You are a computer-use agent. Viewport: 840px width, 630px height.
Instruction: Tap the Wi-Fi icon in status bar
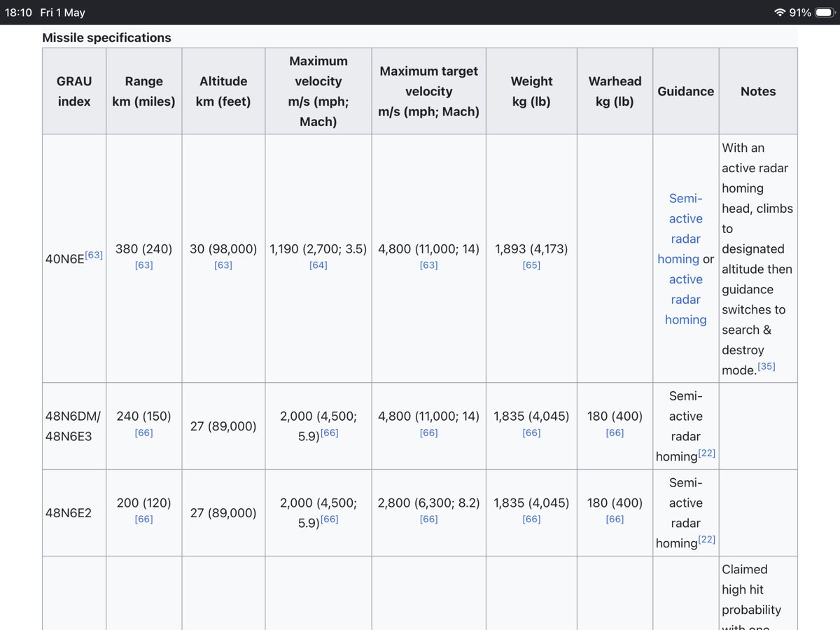point(780,13)
